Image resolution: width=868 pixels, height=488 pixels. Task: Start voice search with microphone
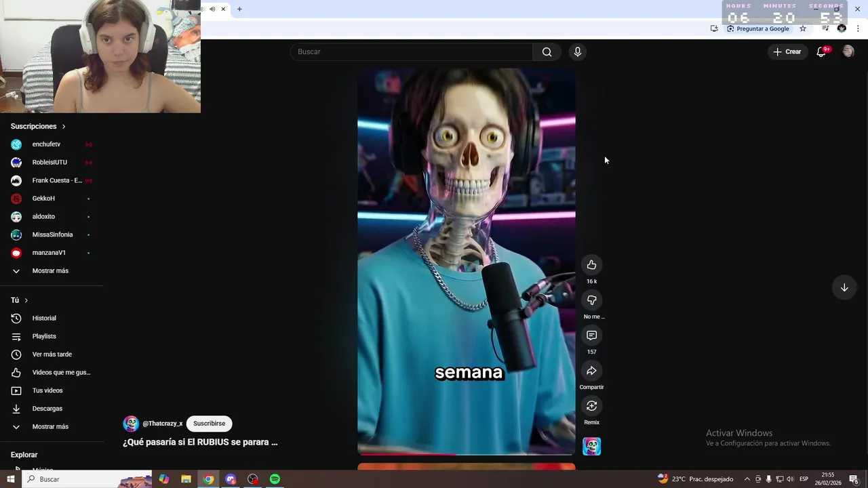pyautogui.click(x=578, y=52)
